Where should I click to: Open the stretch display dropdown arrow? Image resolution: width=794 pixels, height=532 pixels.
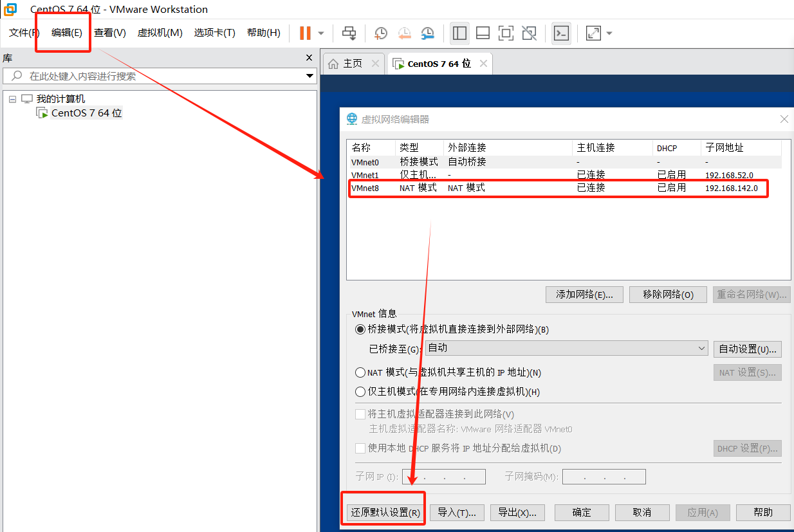pos(609,33)
